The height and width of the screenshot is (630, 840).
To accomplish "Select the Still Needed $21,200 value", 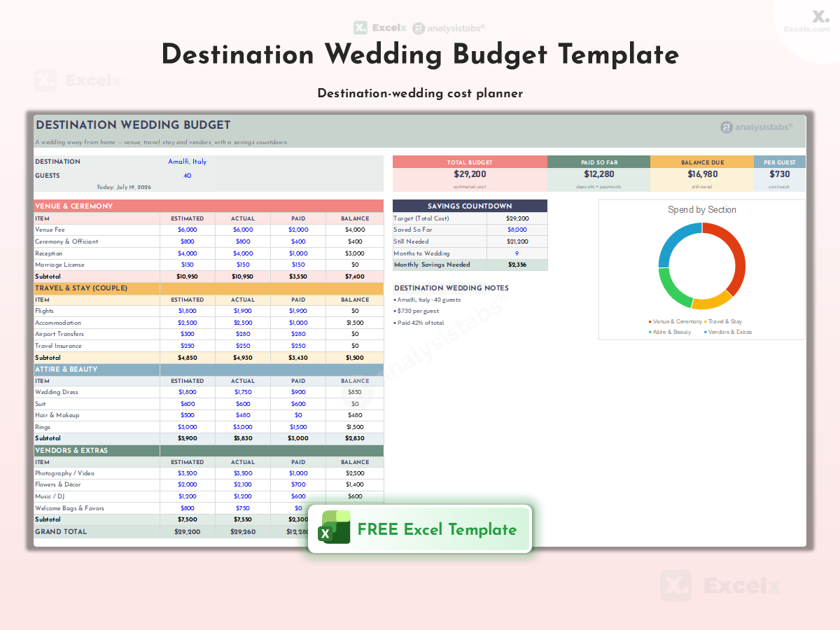I will point(517,241).
